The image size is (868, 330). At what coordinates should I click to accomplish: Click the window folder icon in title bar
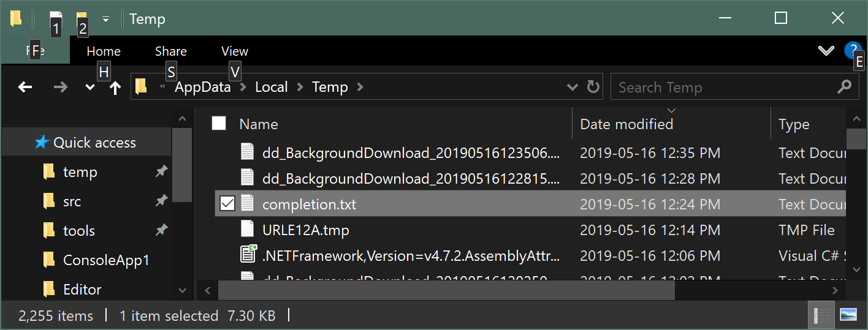[17, 18]
